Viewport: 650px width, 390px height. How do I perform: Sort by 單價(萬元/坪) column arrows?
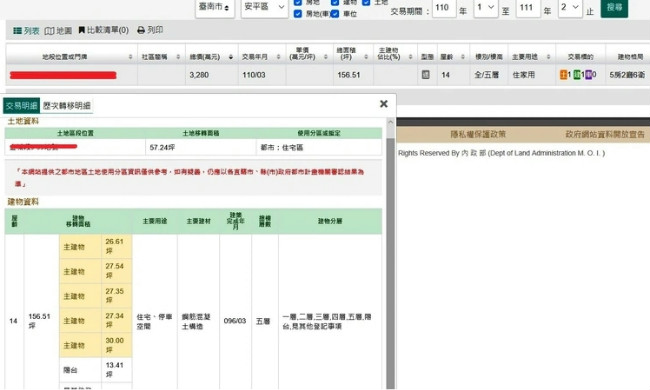(326, 56)
